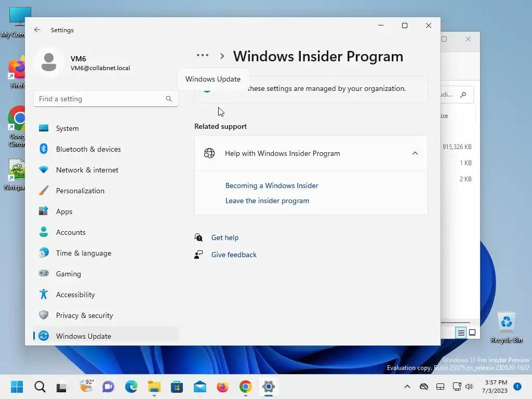Select Accessibility in the sidebar

[105, 295]
